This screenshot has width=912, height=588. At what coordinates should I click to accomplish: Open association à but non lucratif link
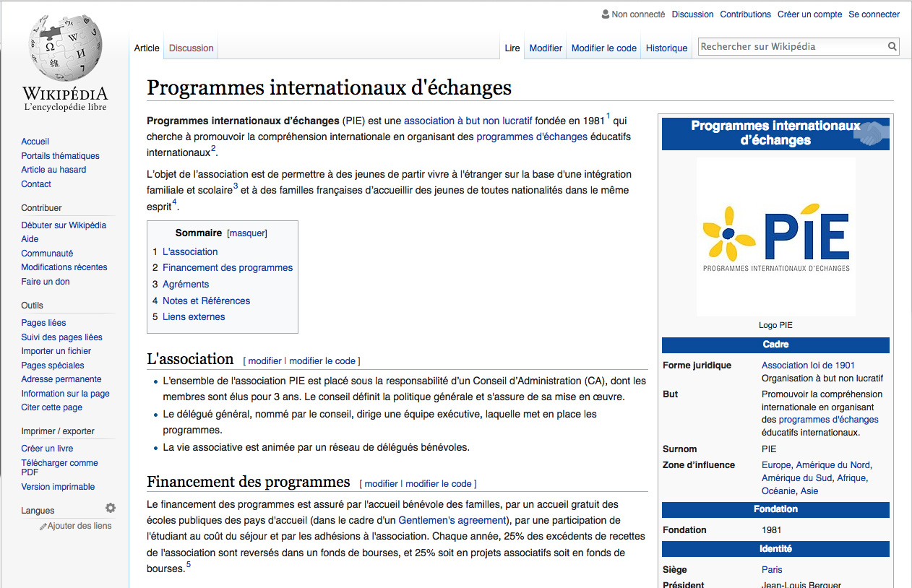(468, 121)
